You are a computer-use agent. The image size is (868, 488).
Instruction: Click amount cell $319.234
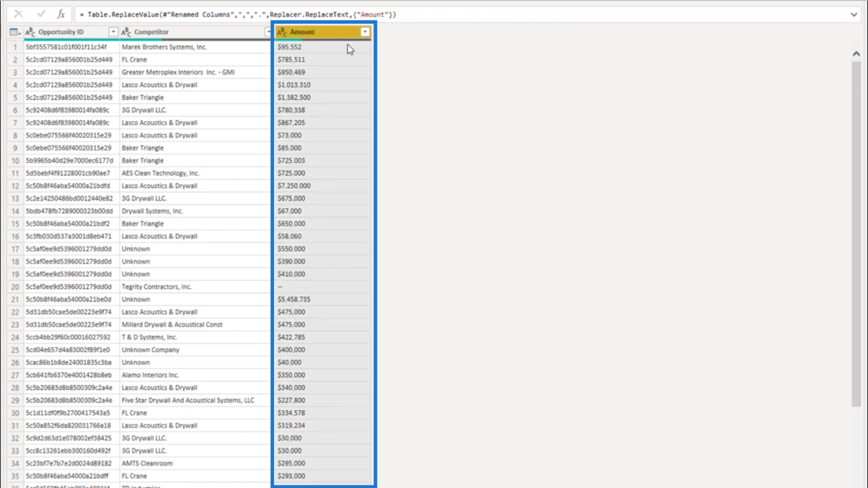[291, 426]
